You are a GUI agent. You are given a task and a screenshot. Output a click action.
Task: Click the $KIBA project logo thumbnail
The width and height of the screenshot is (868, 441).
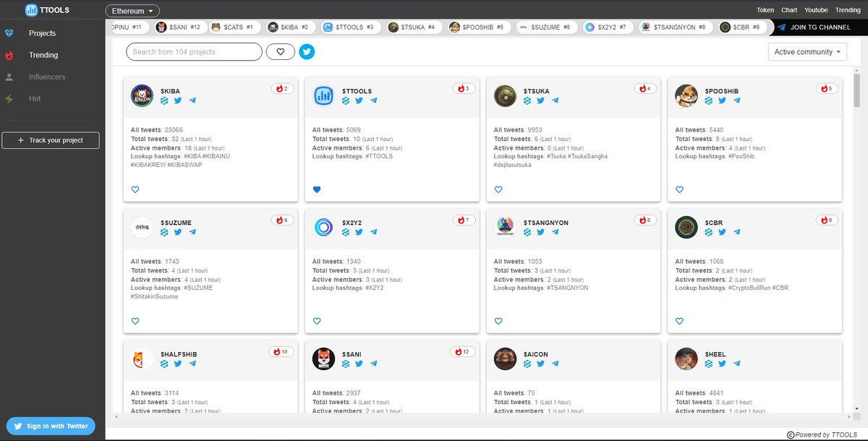tap(142, 95)
